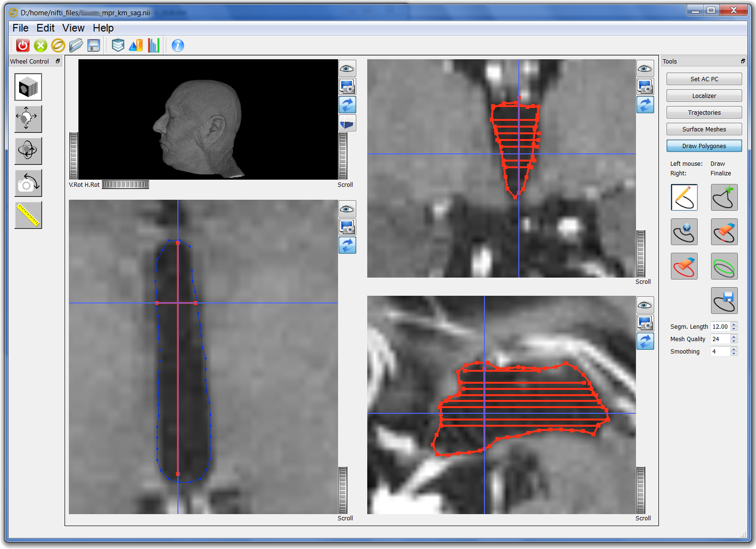Click the red power quit icon
756x549 pixels.
[22, 45]
